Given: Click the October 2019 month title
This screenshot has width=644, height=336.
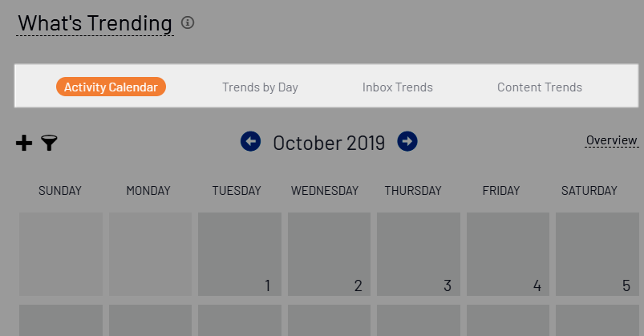Looking at the screenshot, I should [x=329, y=143].
